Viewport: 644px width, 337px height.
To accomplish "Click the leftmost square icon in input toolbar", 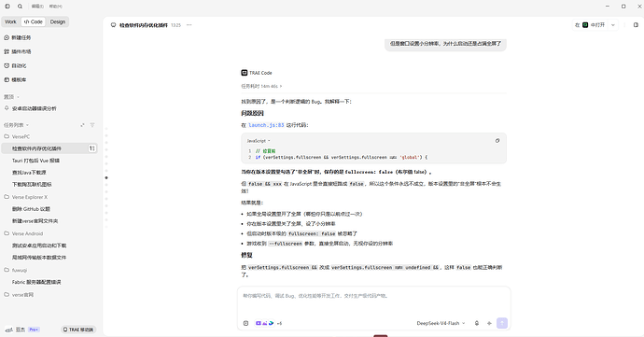I will pos(245,323).
